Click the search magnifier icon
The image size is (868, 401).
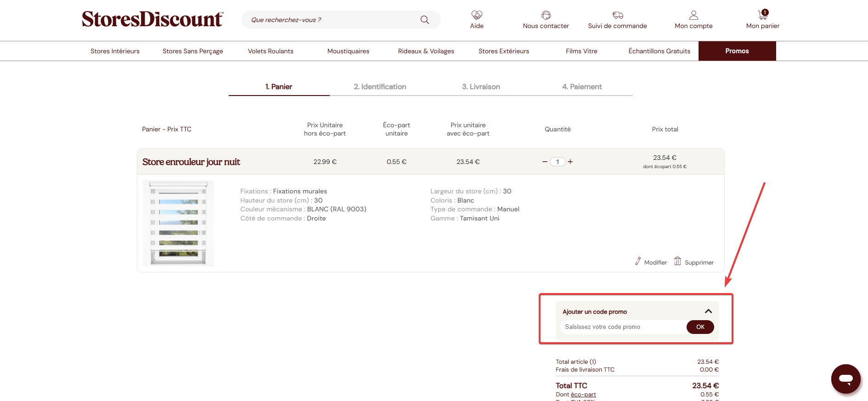[x=424, y=20]
